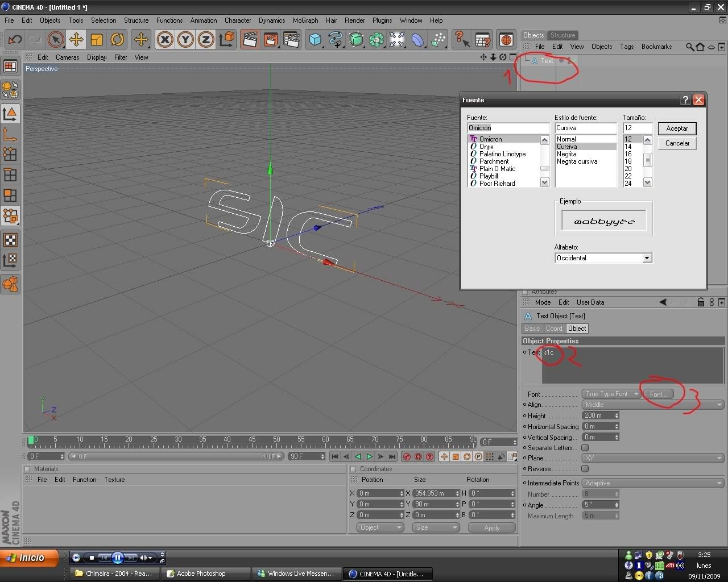The height and width of the screenshot is (582, 728).
Task: Click the Font... button
Action: pyautogui.click(x=657, y=394)
